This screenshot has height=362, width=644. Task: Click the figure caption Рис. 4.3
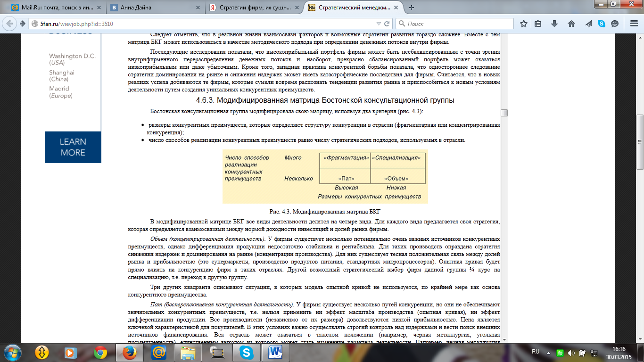coord(325,211)
